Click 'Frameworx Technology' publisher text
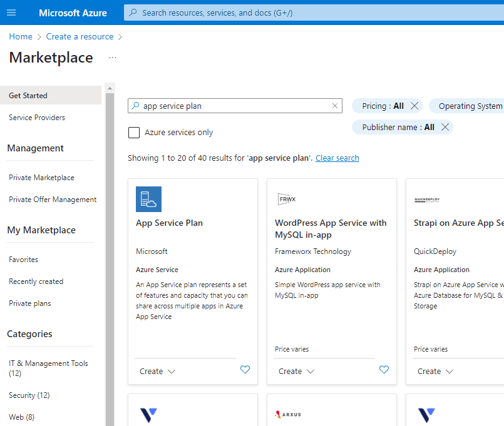This screenshot has height=426, width=504. (313, 251)
